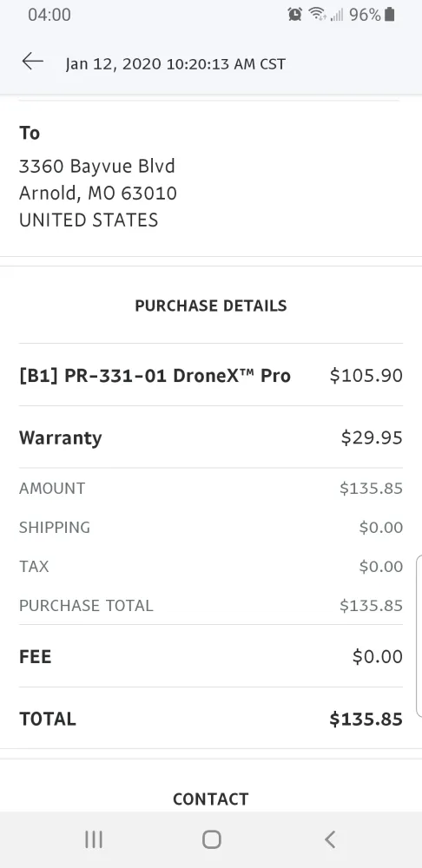Tap the PURCHASE TOTAL row
The height and width of the screenshot is (868, 422).
pos(211,605)
